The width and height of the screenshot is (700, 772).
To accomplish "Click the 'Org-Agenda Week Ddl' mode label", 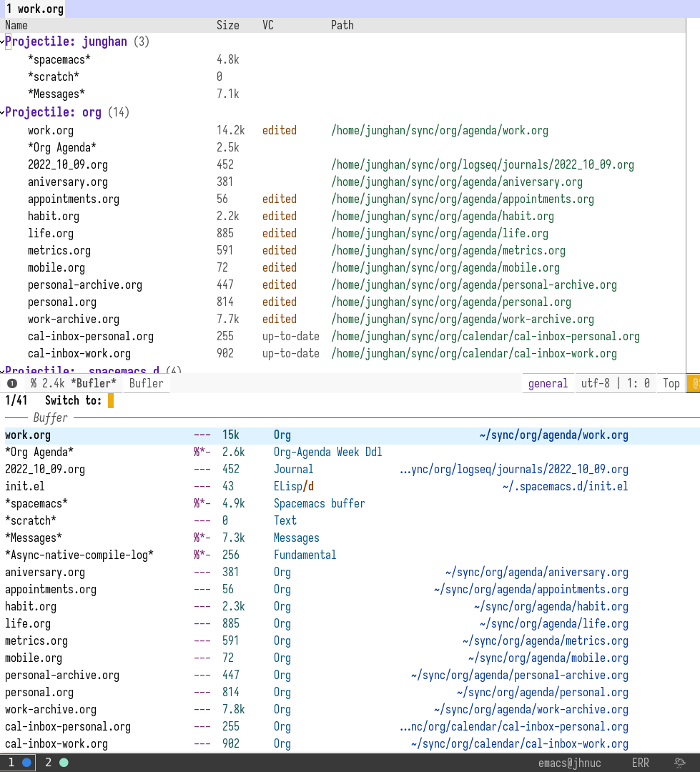I will [328, 452].
